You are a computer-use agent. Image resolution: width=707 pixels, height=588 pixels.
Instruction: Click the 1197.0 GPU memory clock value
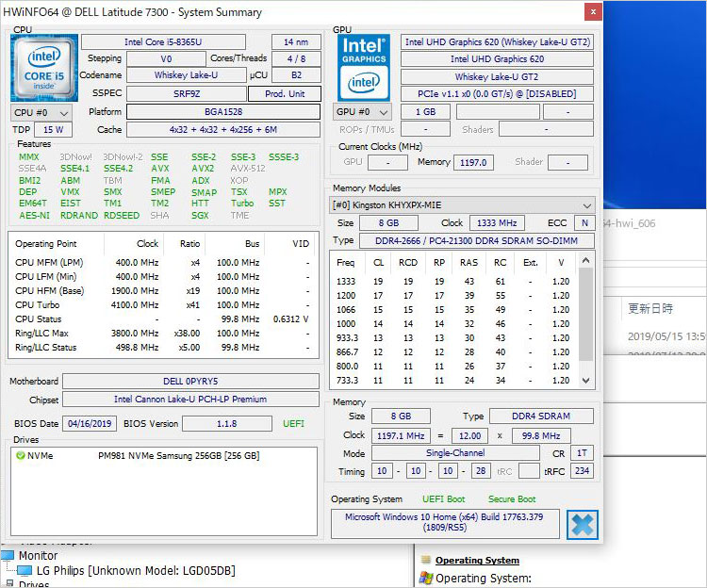[473, 162]
